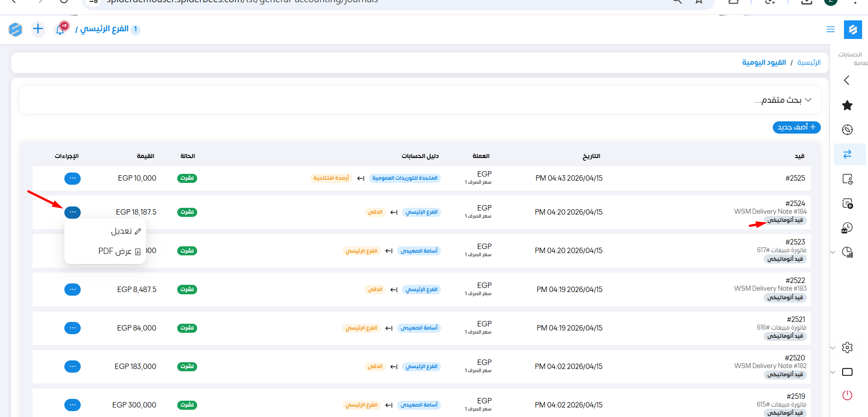This screenshot has width=868, height=417.
Task: Open the settings gear icon in sidebar
Action: [847, 348]
